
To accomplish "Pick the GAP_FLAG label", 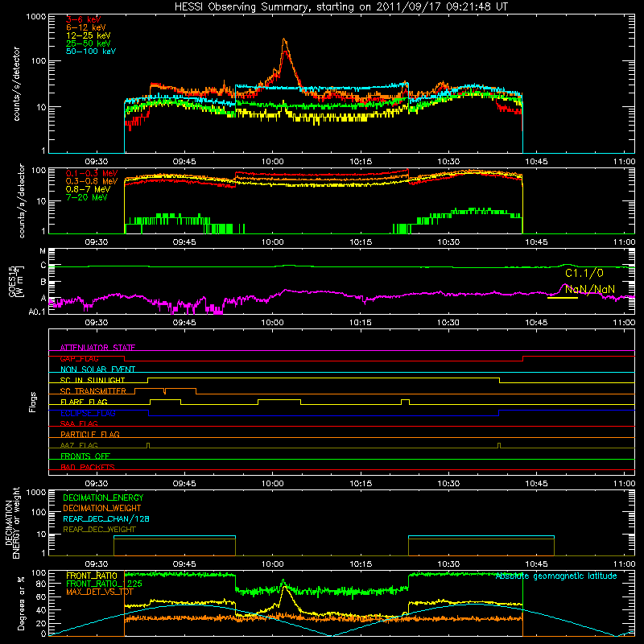I will coord(79,358).
